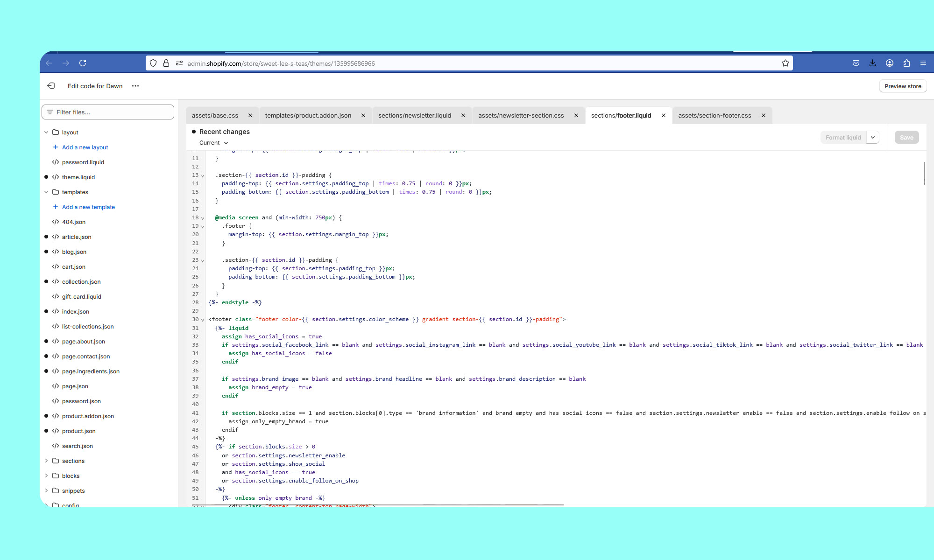Screen dimensions: 934x560
Task: Fold code at line 30 arrow
Action: coord(203,320)
